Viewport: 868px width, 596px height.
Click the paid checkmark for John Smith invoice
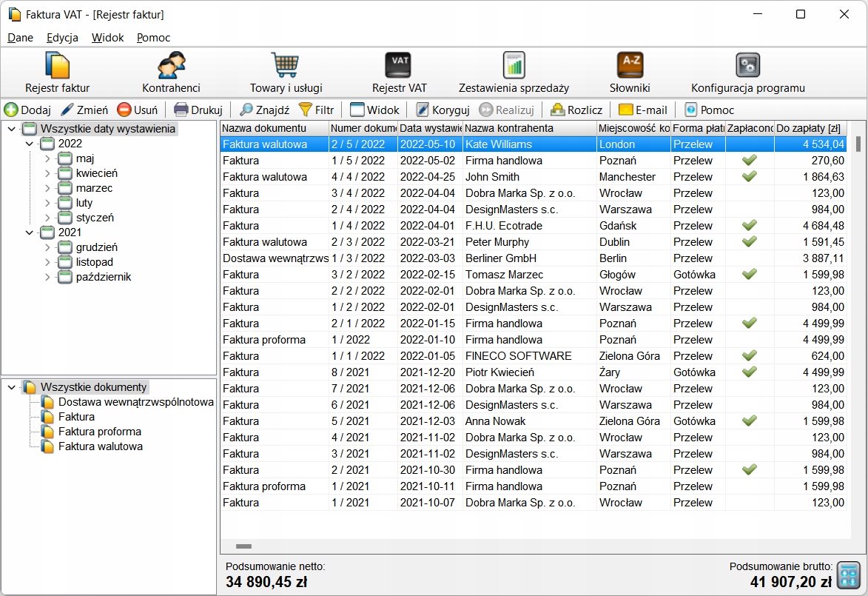[749, 177]
